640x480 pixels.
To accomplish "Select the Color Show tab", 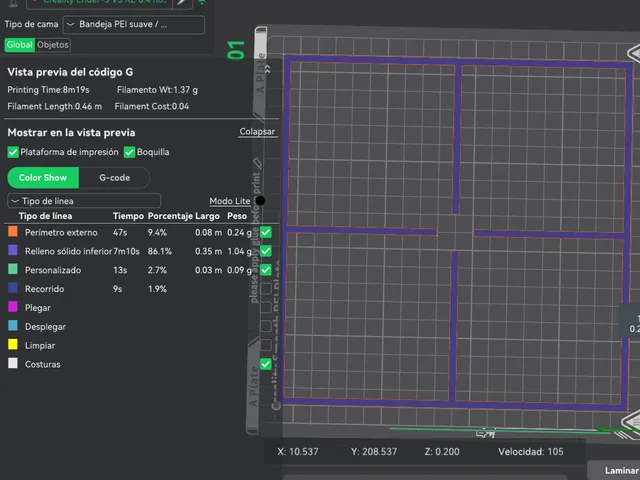I will click(43, 178).
